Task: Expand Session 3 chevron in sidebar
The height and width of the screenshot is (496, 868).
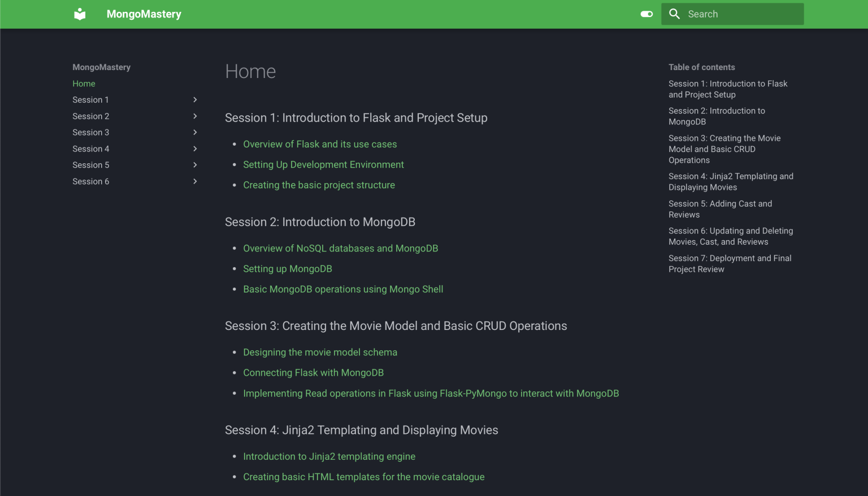Action: pyautogui.click(x=195, y=133)
